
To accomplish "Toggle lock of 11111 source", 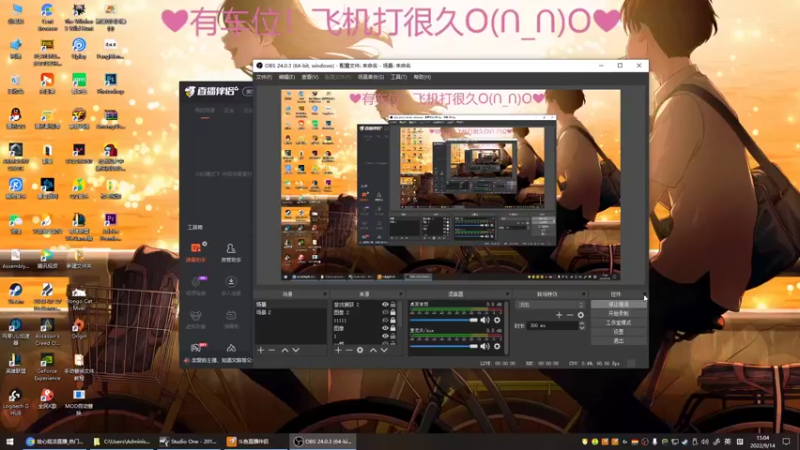I will (x=393, y=320).
